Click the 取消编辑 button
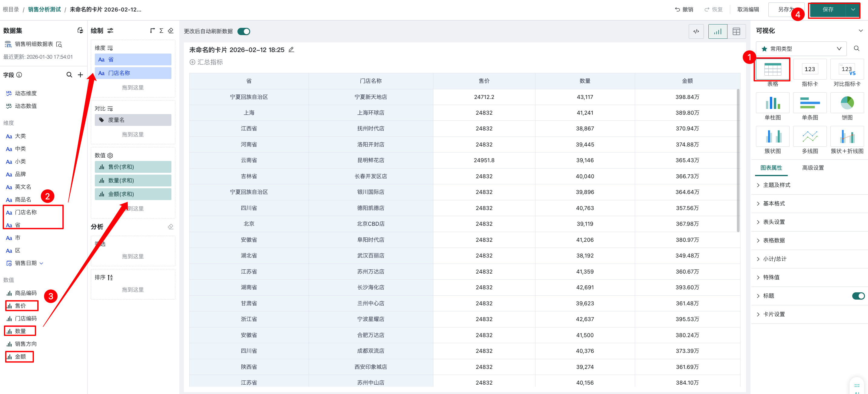 (748, 9)
